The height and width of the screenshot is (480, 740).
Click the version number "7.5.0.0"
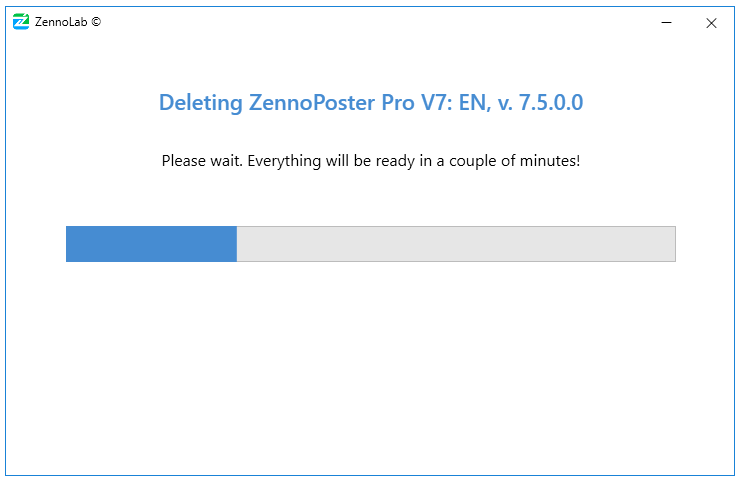[x=548, y=102]
